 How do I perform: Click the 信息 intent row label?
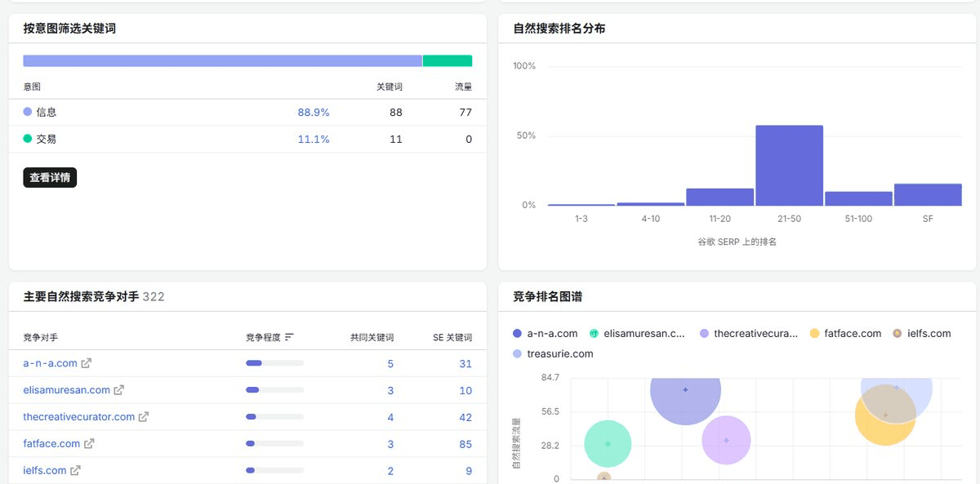point(47,113)
